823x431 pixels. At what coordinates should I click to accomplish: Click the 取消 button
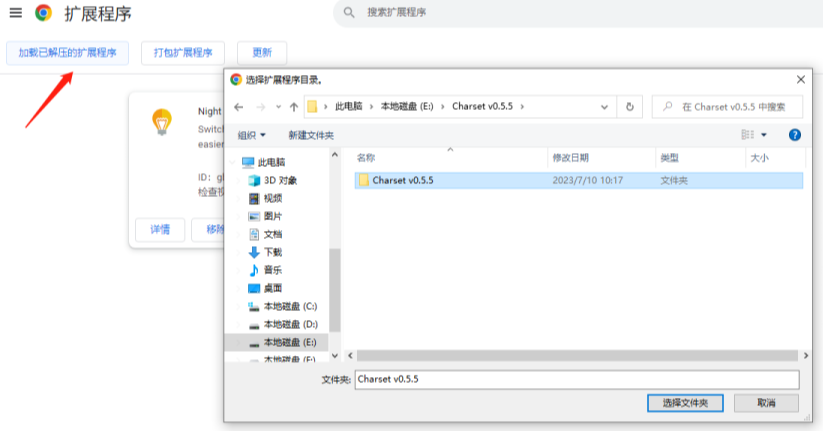pos(766,403)
